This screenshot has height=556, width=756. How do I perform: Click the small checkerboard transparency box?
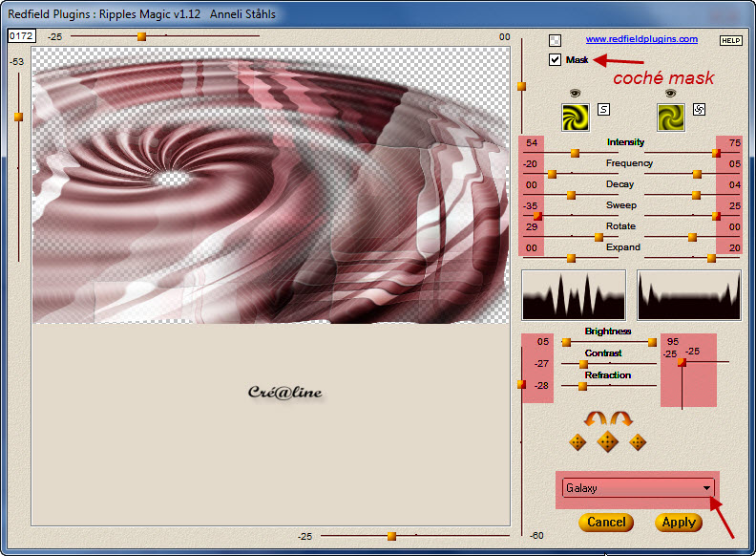tap(556, 40)
